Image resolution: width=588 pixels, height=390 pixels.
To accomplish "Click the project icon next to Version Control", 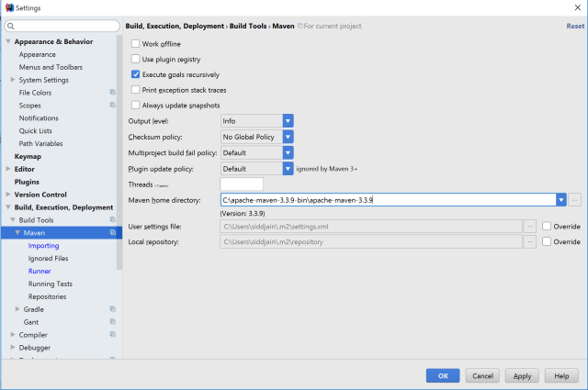I will point(112,195).
